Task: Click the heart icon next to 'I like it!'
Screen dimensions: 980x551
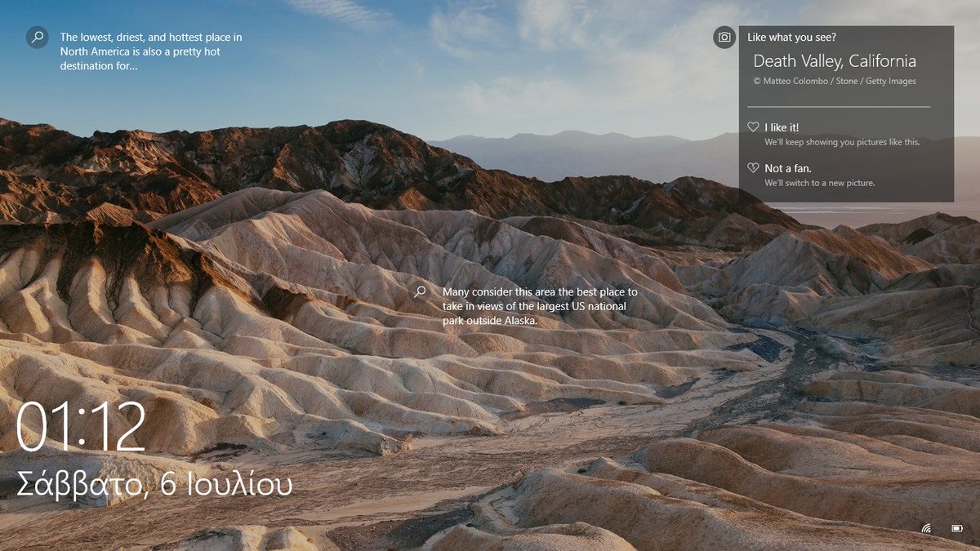Action: [752, 127]
